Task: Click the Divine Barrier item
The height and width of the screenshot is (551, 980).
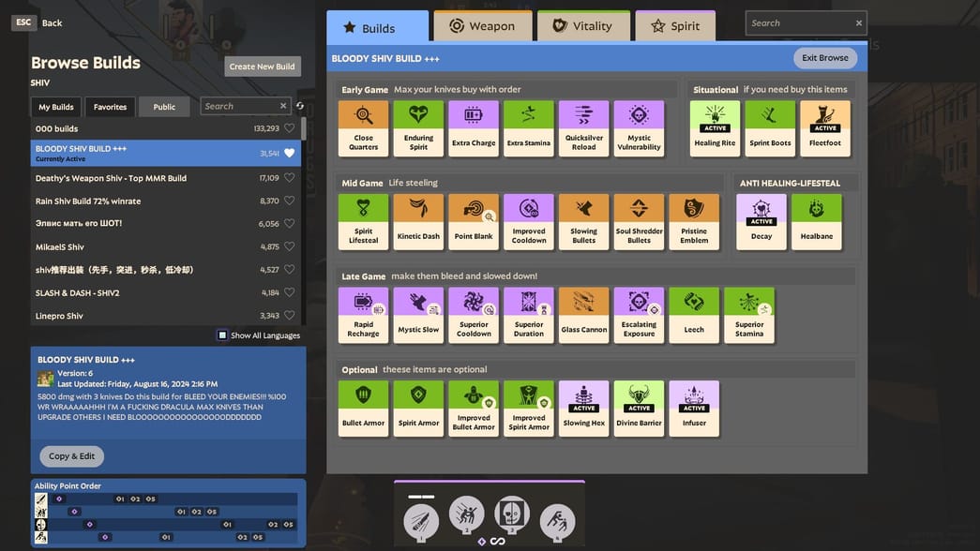Action: pyautogui.click(x=639, y=408)
